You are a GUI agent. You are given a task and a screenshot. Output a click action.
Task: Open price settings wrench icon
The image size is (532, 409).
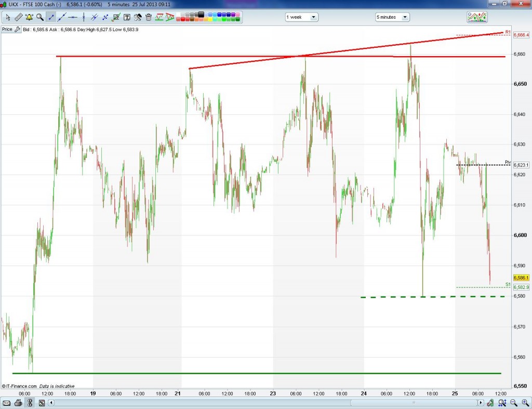pyautogui.click(x=18, y=30)
